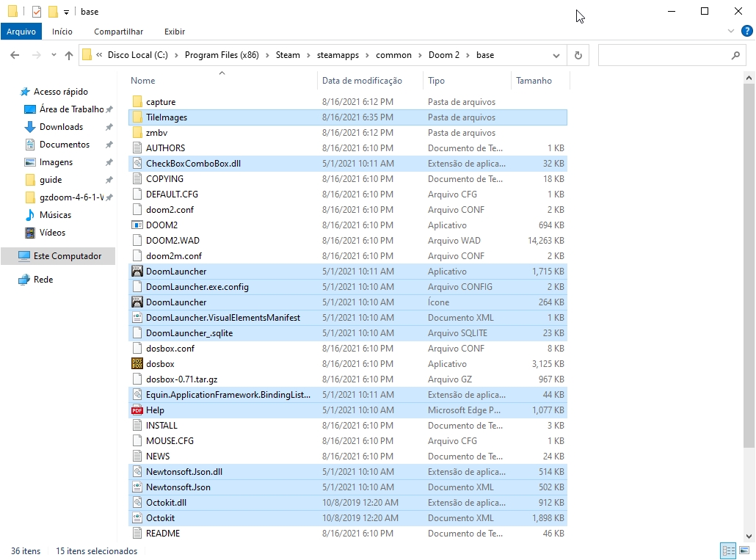Select CheckBoxComboBox.dll file icon

point(137,164)
